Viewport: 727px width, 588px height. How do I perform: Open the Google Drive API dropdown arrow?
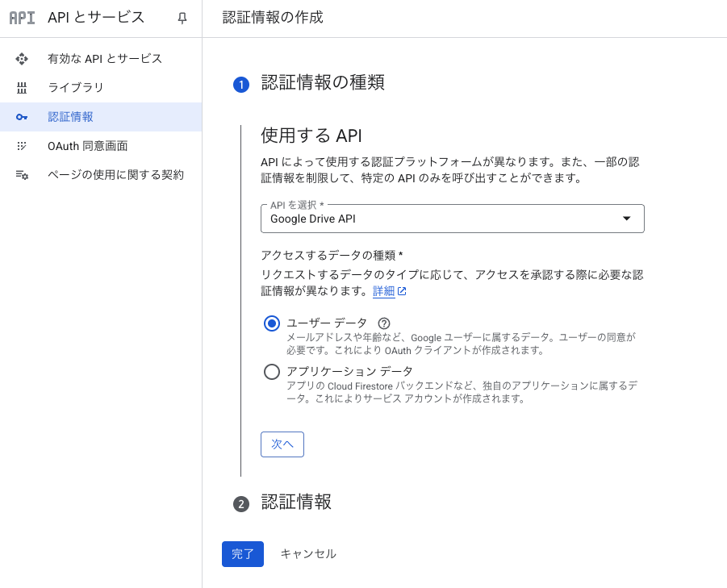[627, 219]
